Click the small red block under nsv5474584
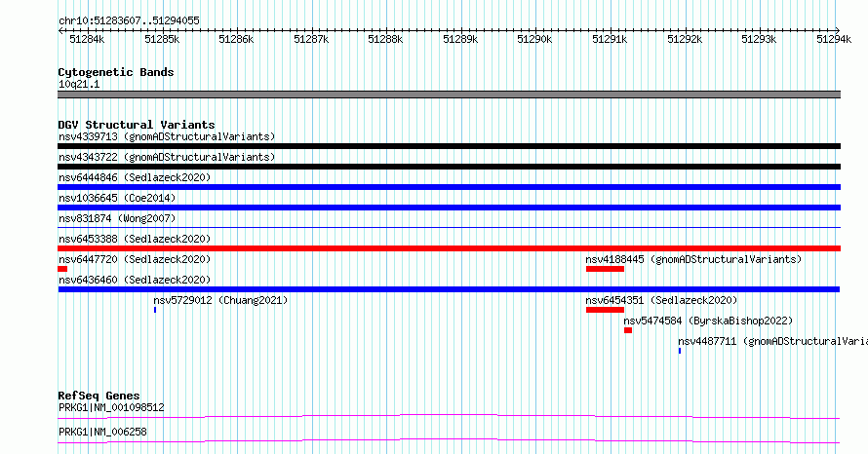 click(628, 330)
